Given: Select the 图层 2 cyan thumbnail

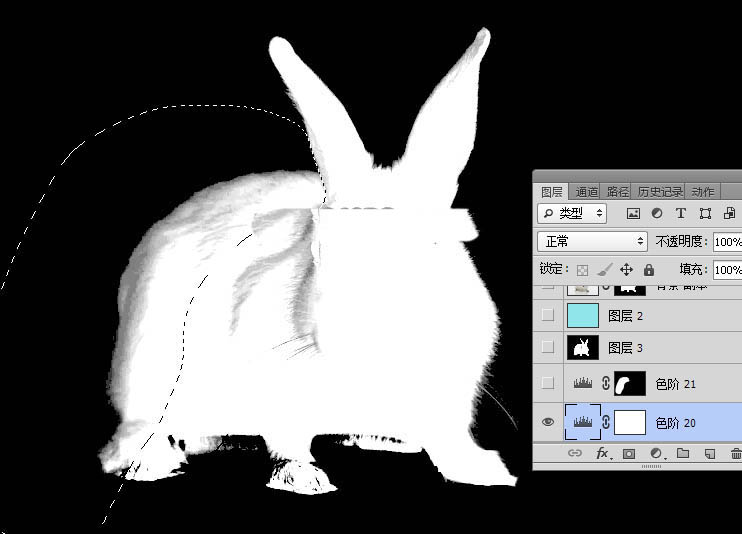Looking at the screenshot, I should pyautogui.click(x=583, y=316).
